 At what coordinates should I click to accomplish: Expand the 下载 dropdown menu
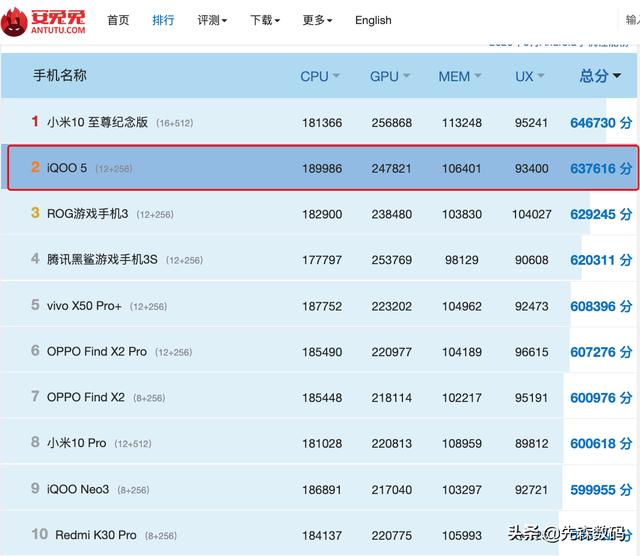click(264, 20)
